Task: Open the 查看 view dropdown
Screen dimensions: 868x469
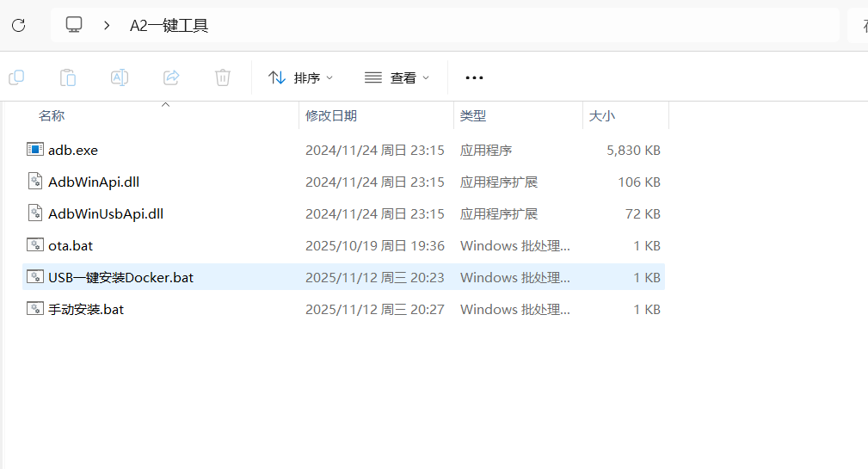Action: click(397, 77)
